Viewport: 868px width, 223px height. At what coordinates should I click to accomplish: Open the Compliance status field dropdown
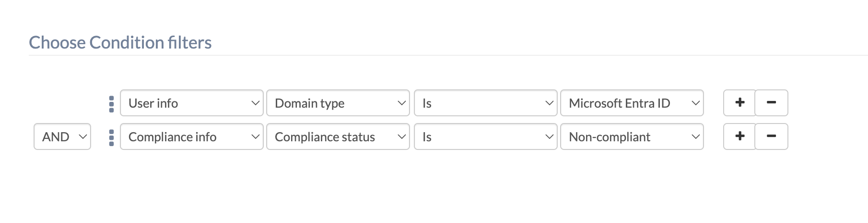tap(338, 136)
